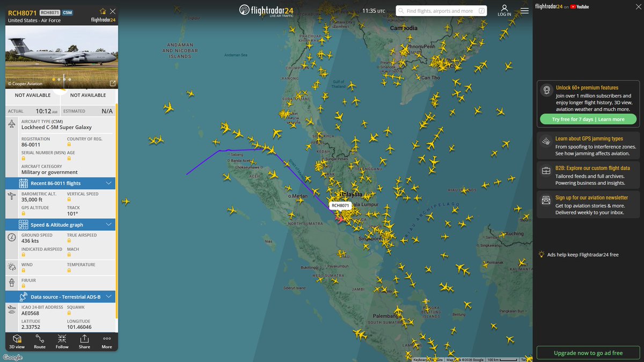The image size is (644, 362).
Task: Click Upgrade now to go ad free
Action: pos(588,353)
